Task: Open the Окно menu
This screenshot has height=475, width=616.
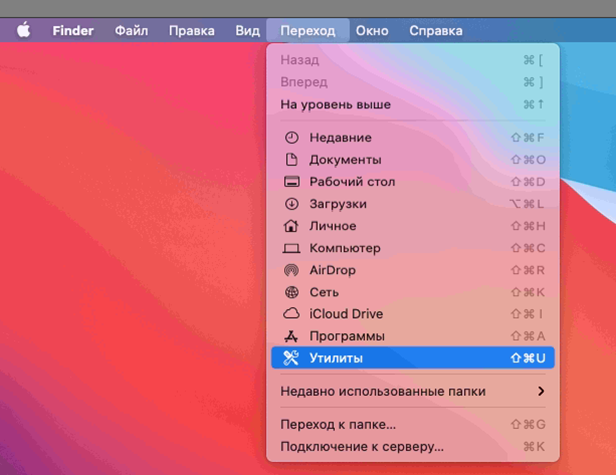Action: tap(372, 30)
